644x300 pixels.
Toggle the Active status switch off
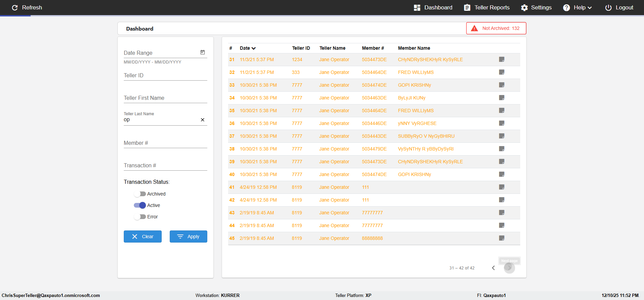click(x=140, y=205)
